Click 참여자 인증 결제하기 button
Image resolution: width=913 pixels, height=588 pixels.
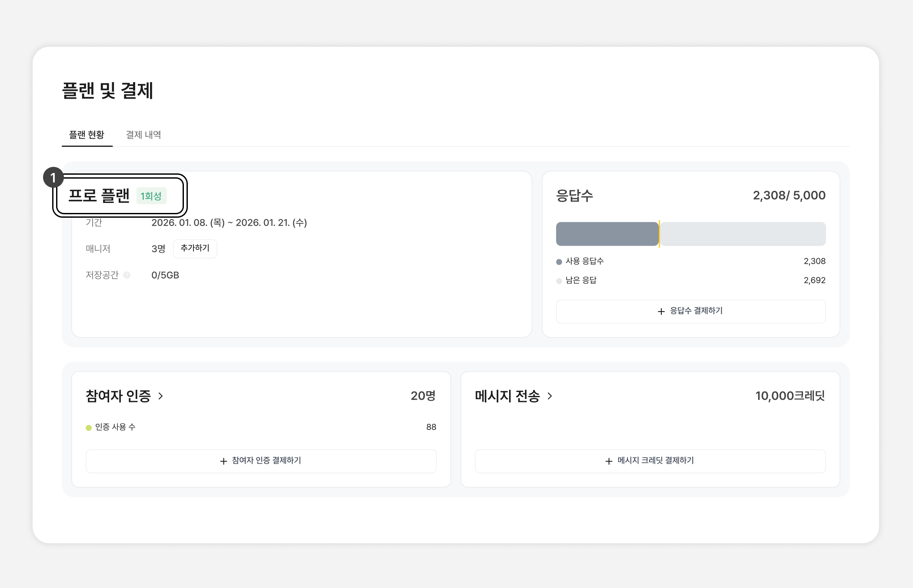[x=261, y=461]
